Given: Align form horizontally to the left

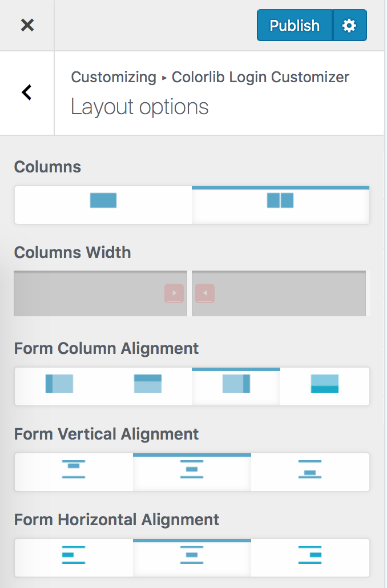Looking at the screenshot, I should click(74, 558).
